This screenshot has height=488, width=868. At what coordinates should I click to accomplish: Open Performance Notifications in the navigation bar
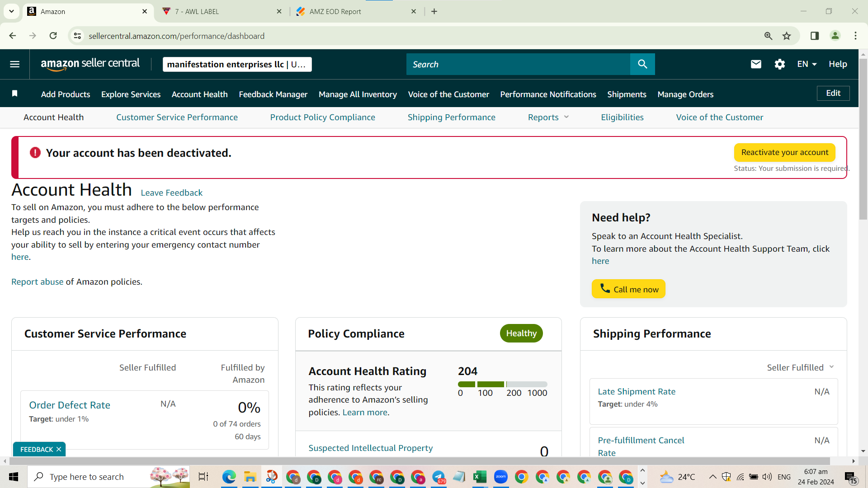pos(548,94)
